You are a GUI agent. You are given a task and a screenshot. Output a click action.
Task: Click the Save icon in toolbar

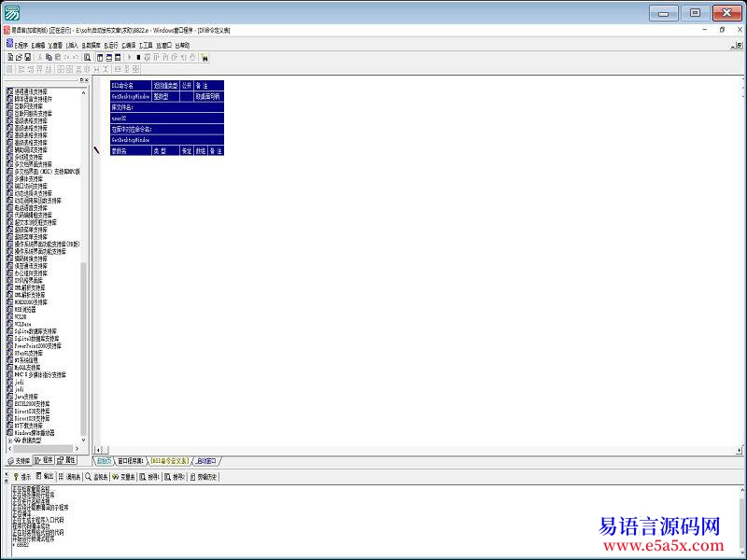pos(28,57)
